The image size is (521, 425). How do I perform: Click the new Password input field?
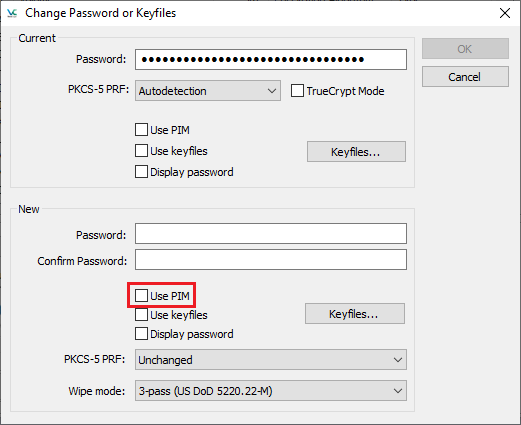271,234
